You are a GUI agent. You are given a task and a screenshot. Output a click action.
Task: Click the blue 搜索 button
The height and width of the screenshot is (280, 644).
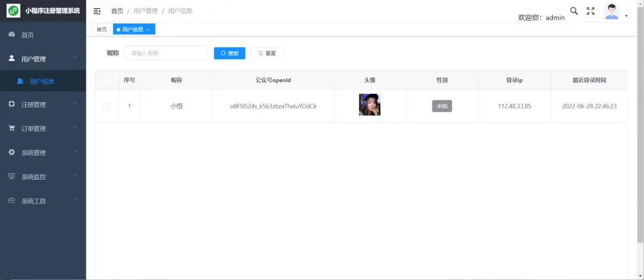coord(230,54)
